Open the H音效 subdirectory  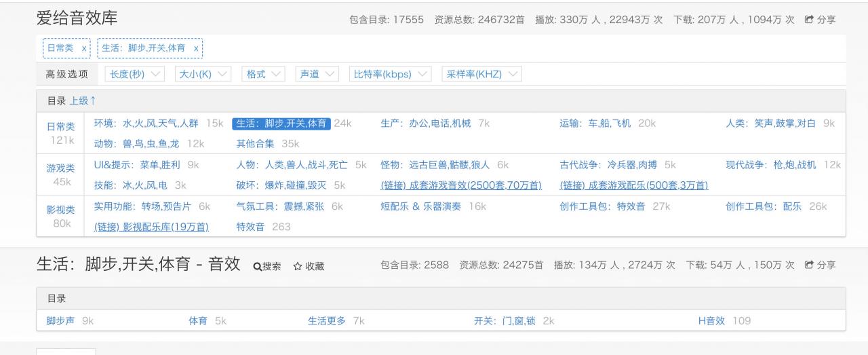coord(712,320)
